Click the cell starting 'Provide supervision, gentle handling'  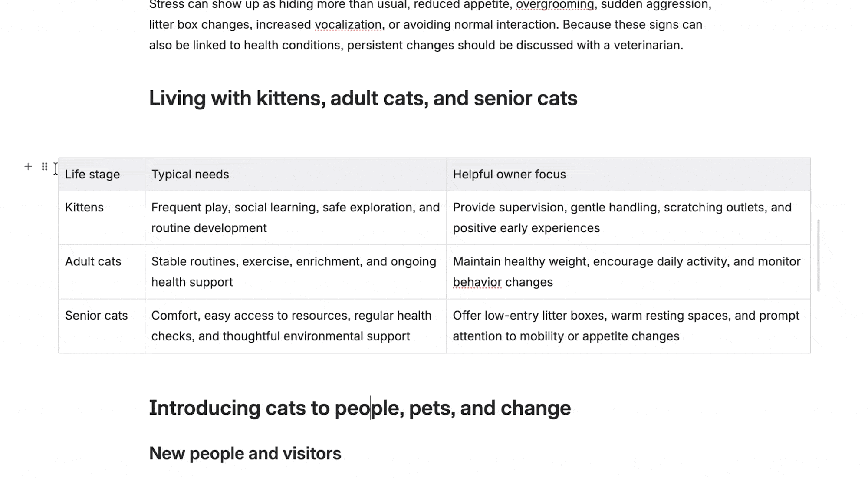pyautogui.click(x=628, y=218)
